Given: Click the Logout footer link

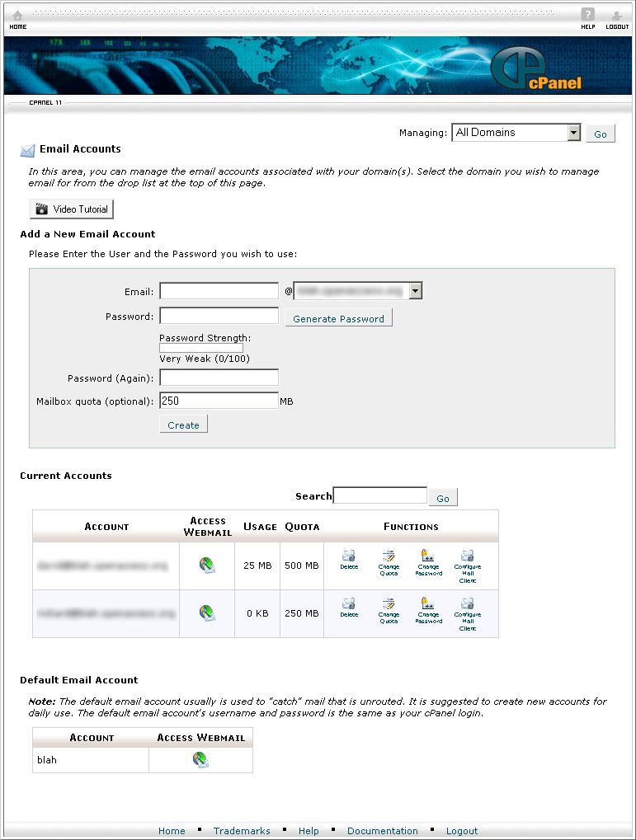Looking at the screenshot, I should 462,830.
